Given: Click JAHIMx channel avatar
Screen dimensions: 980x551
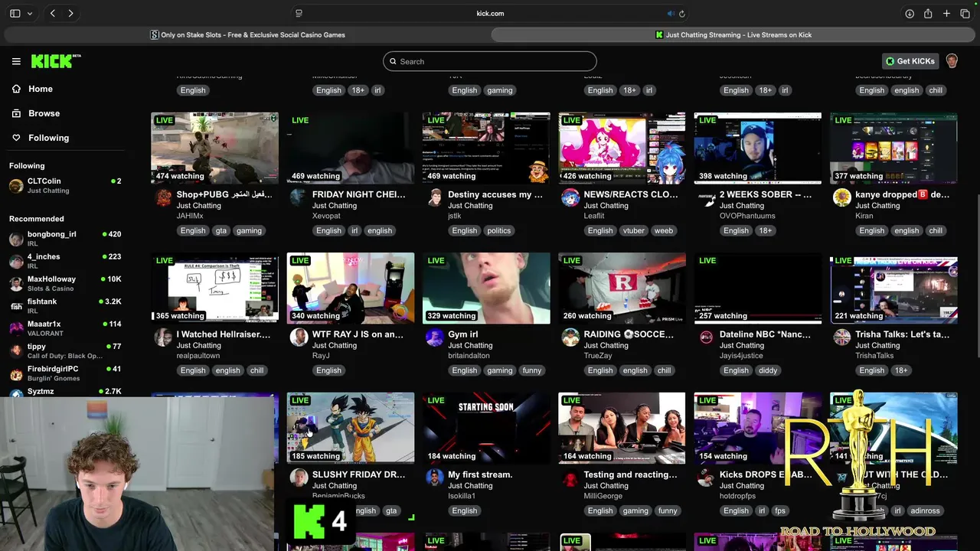Looking at the screenshot, I should [163, 197].
